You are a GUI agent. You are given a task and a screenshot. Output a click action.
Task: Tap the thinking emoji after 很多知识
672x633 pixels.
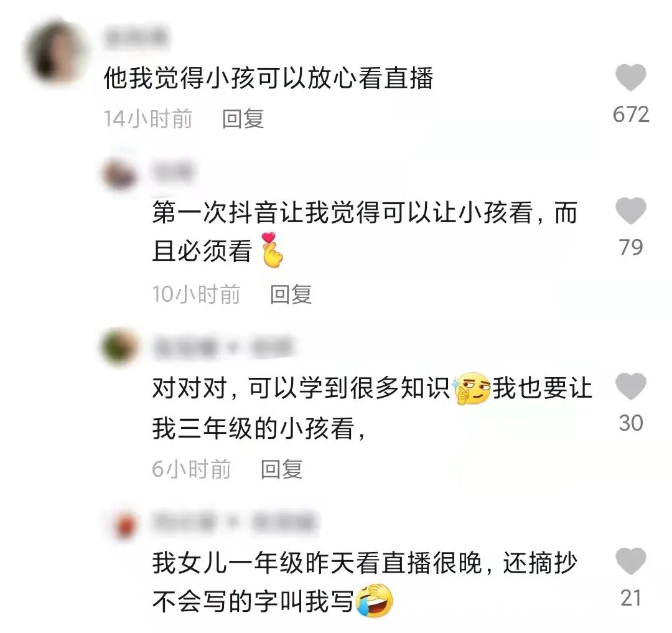[472, 388]
